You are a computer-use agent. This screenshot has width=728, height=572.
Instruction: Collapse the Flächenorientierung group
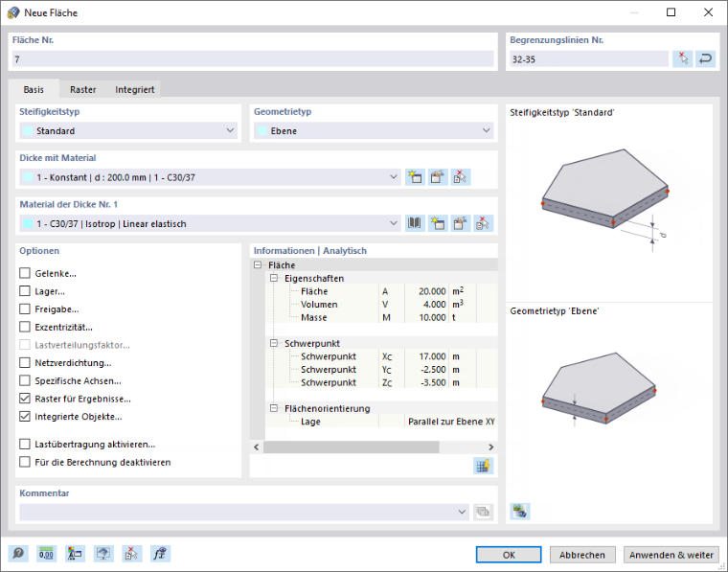pos(274,408)
